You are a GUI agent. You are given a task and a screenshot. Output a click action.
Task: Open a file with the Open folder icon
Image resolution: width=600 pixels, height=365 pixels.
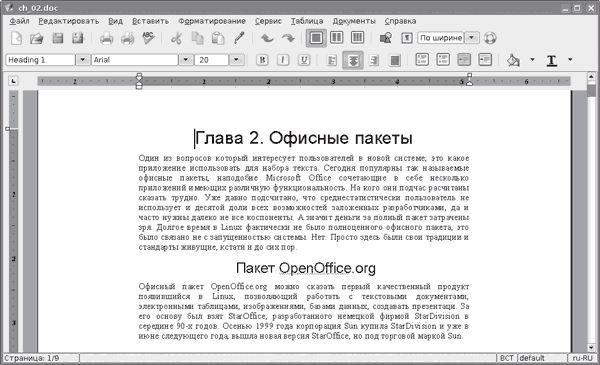coord(37,38)
